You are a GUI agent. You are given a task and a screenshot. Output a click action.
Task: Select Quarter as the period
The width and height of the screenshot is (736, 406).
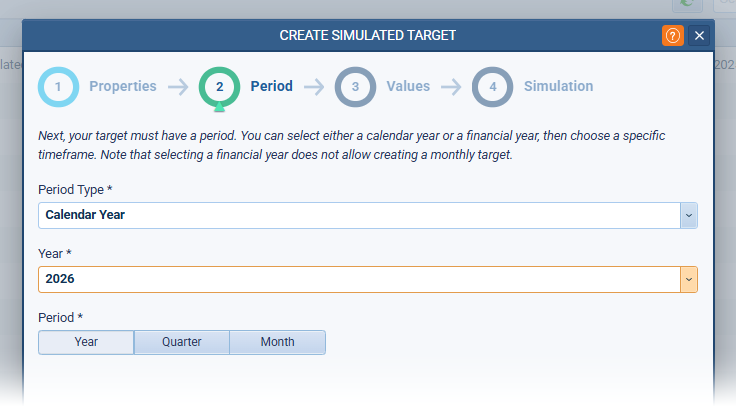(x=182, y=342)
